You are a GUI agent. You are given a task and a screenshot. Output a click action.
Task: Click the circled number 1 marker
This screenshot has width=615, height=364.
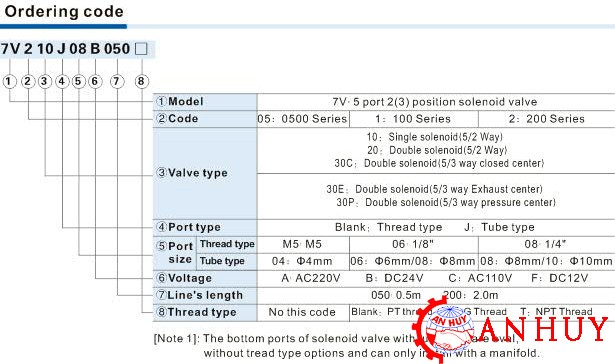tap(9, 82)
